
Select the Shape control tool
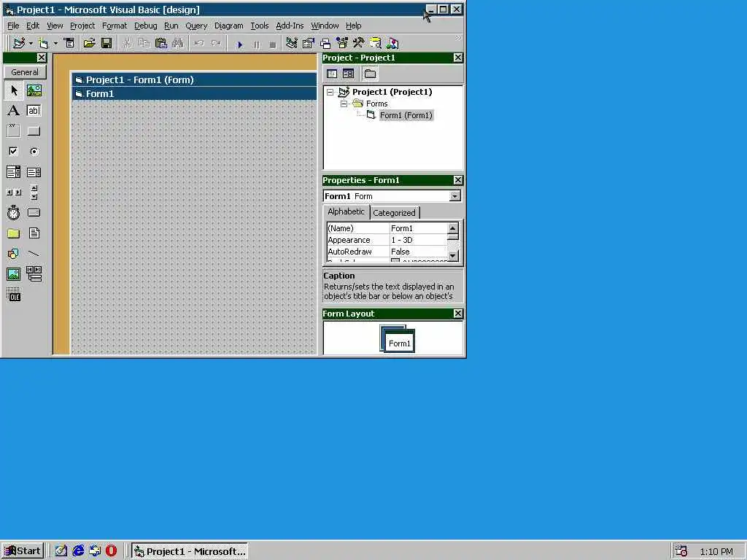coord(14,253)
